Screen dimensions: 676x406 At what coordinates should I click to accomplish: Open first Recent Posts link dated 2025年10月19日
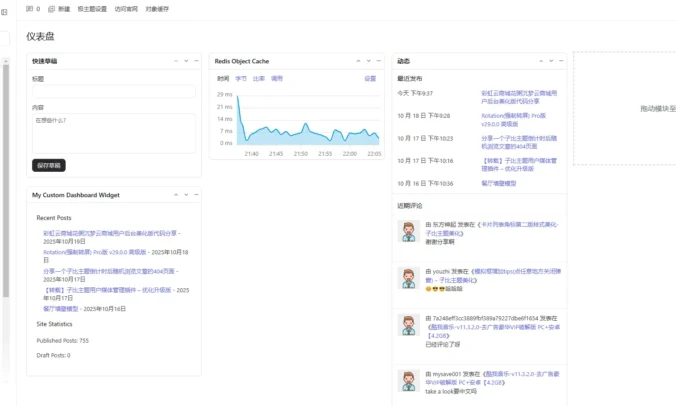pos(110,233)
